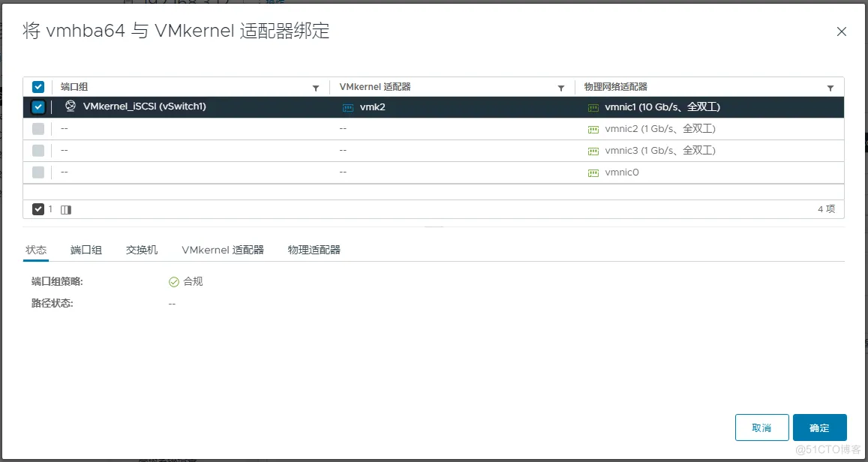Screen dimensions: 868x462
Task: Open the filter for 物理网络适配器 column
Action: click(x=830, y=88)
